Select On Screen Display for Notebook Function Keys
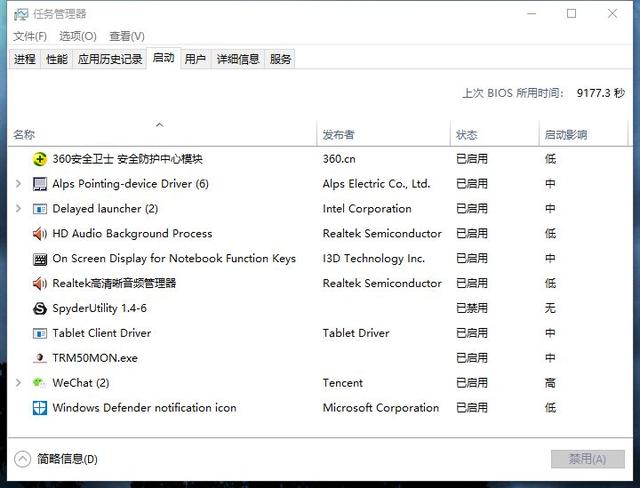640x488 pixels. (174, 259)
